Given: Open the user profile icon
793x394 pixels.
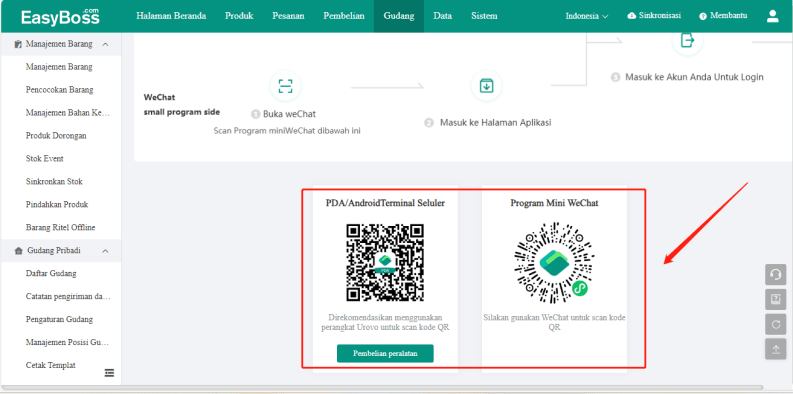Looking at the screenshot, I should pos(772,16).
